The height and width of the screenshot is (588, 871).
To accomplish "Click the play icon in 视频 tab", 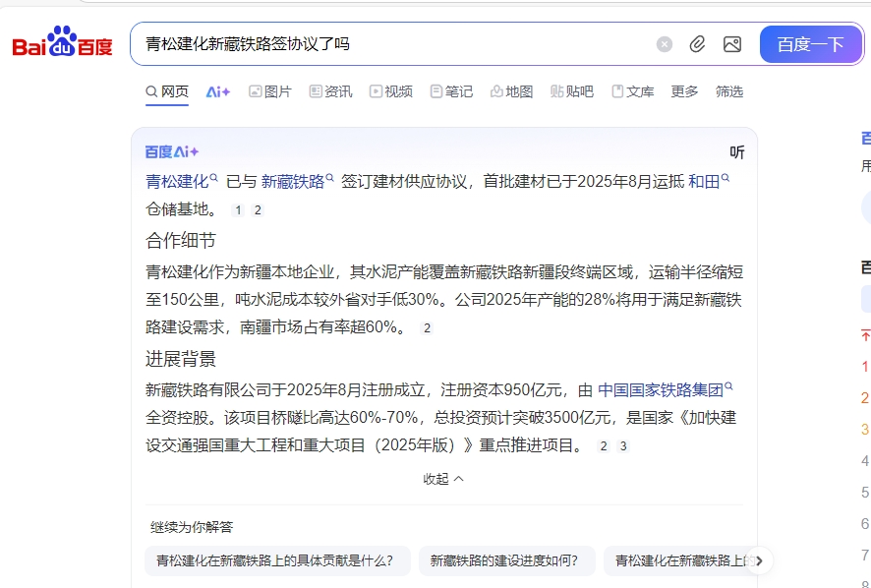I will (377, 91).
